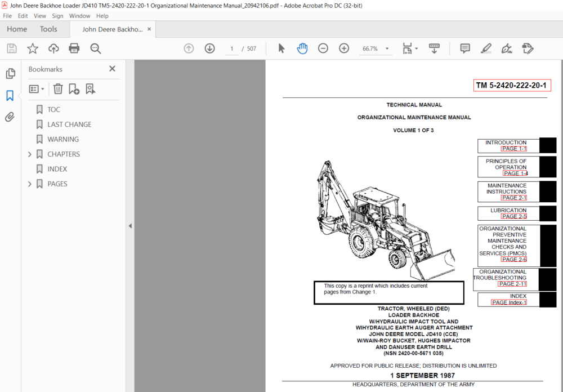Select the CHAPTERS bookmark label
The image size is (563, 392).
64,154
